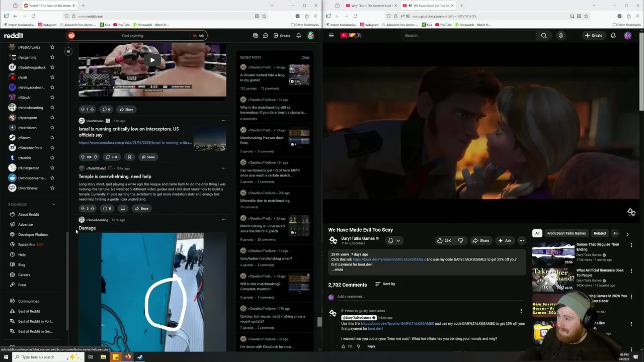Open About Reddit link
Viewport: 644px width, 362px height.
click(x=29, y=215)
